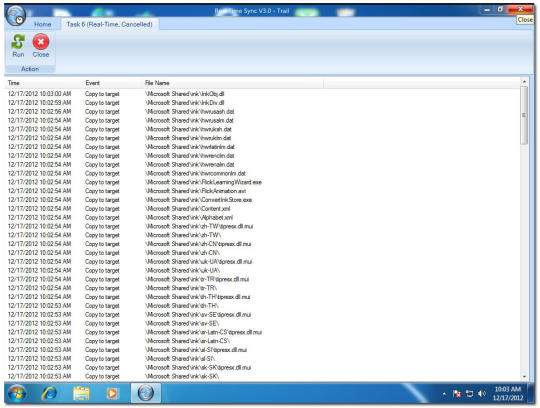Select the FlickLearningWizard.exe log row
Screen dimensions: 540x408
pyautogui.click(x=263, y=182)
